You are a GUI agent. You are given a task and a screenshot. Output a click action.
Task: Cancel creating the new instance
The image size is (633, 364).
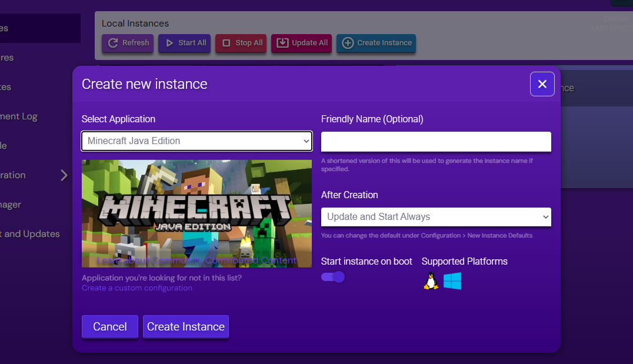point(109,326)
